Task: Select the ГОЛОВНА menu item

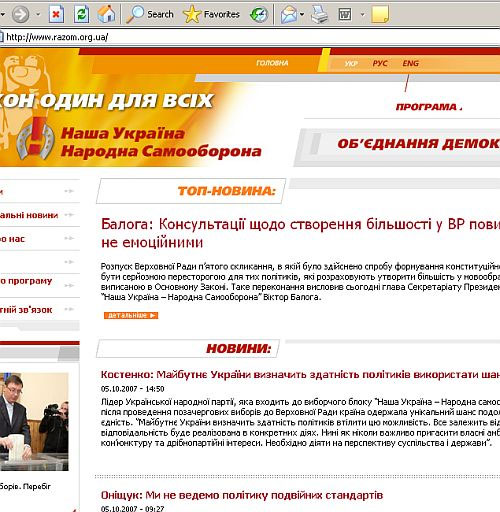Action: tap(272, 63)
